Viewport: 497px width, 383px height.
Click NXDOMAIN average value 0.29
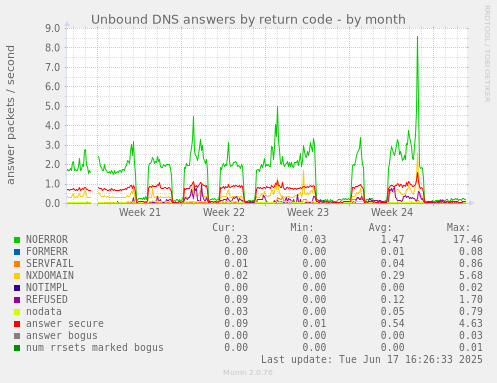pyautogui.click(x=392, y=275)
